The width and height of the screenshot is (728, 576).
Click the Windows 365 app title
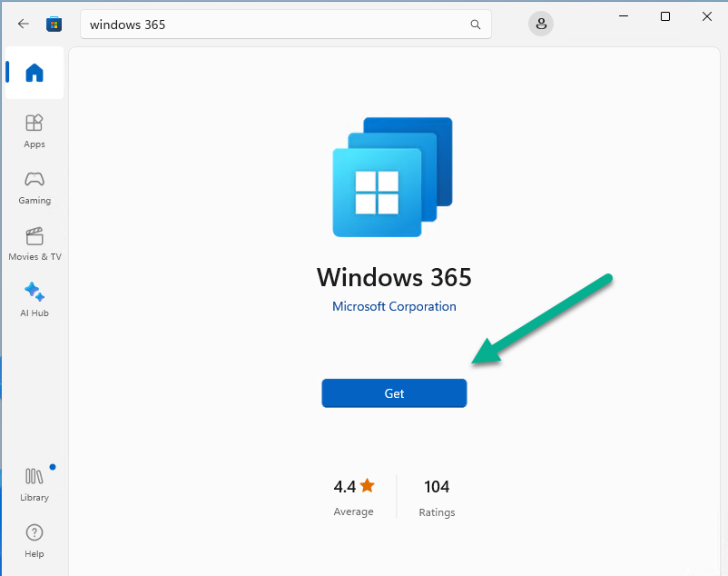point(394,277)
